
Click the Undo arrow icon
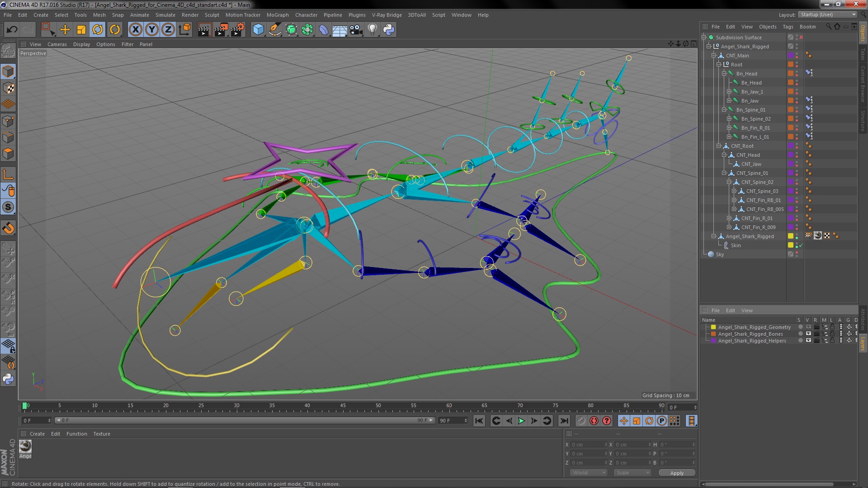click(12, 30)
